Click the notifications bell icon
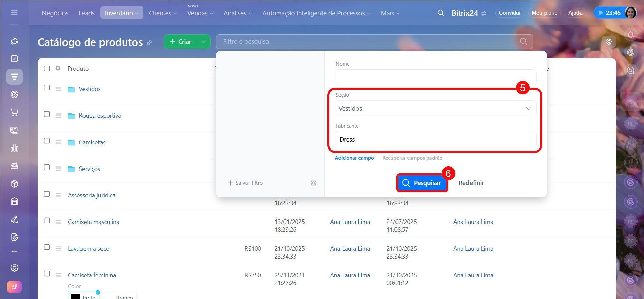644x299 pixels. point(630,35)
